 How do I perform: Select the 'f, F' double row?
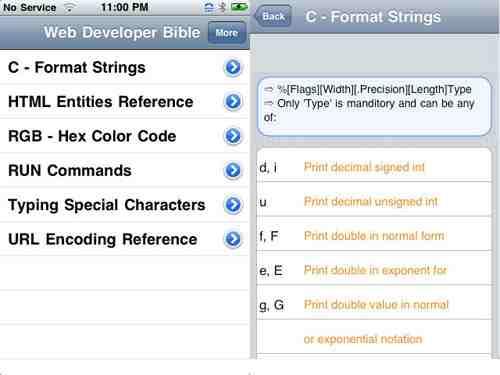374,234
